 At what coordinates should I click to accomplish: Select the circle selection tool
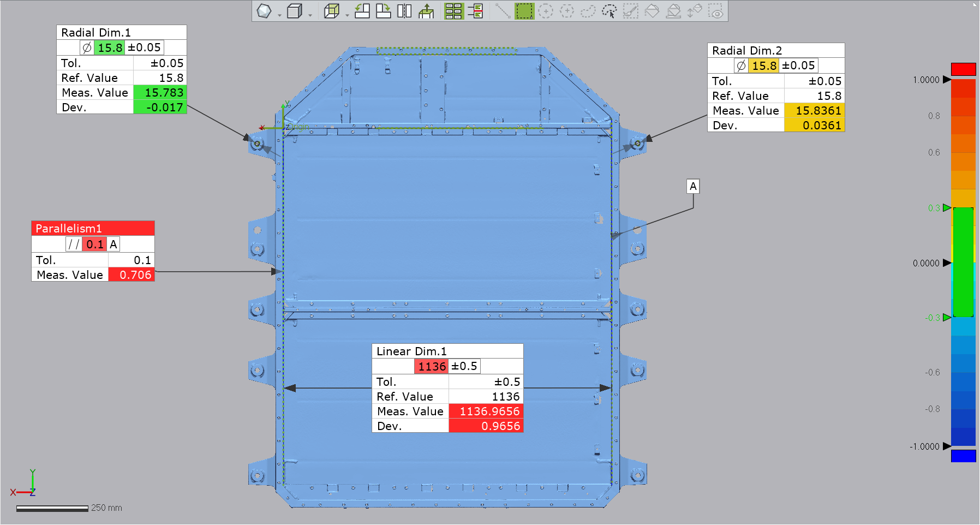(546, 10)
